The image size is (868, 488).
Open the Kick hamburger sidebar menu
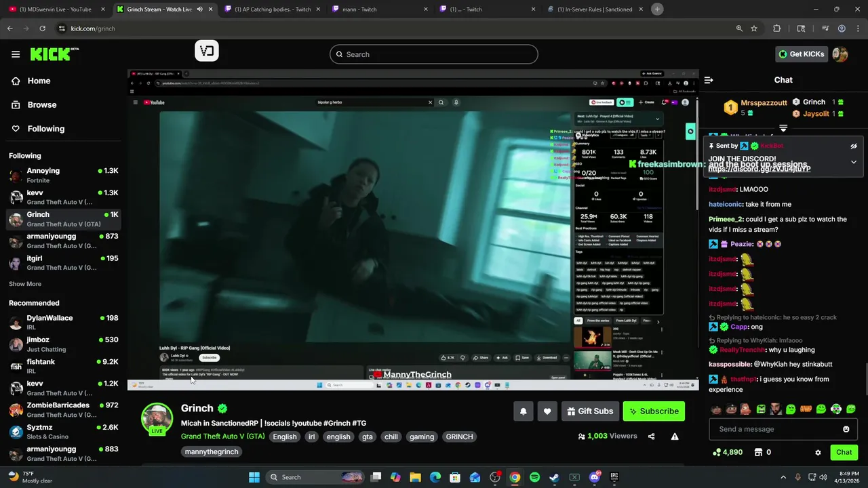click(16, 54)
